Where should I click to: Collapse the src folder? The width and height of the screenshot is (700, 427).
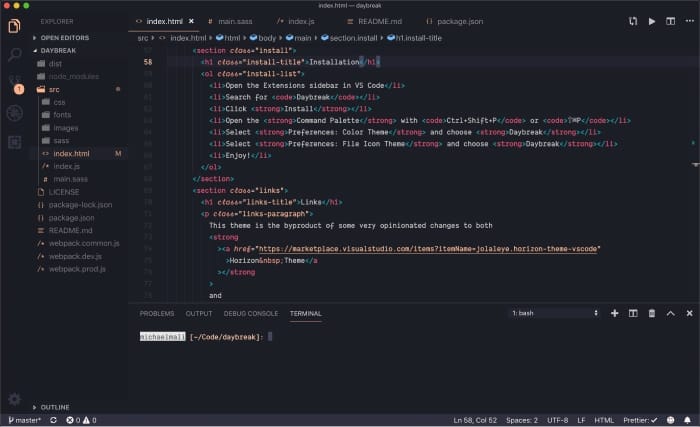point(54,89)
